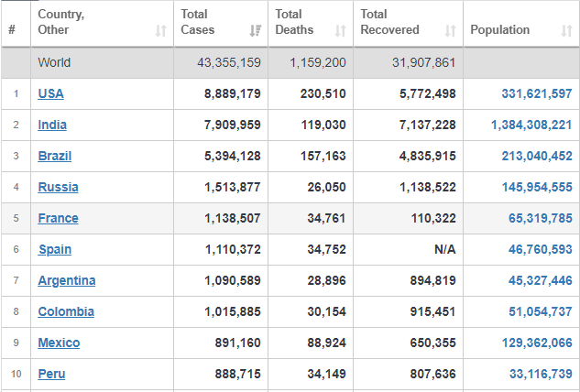Click Argentina population 45,327,446
Image resolution: width=580 pixels, height=392 pixels.
pos(540,280)
